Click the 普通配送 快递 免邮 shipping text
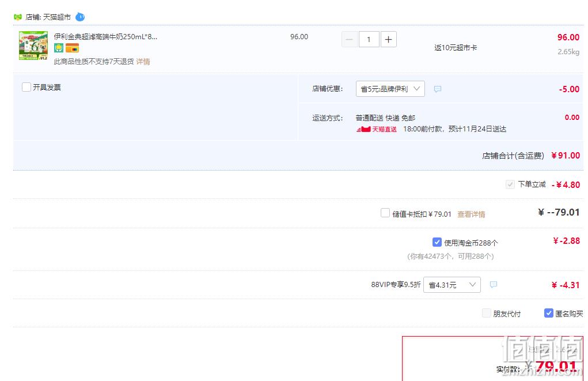The image size is (588, 381). (x=385, y=118)
